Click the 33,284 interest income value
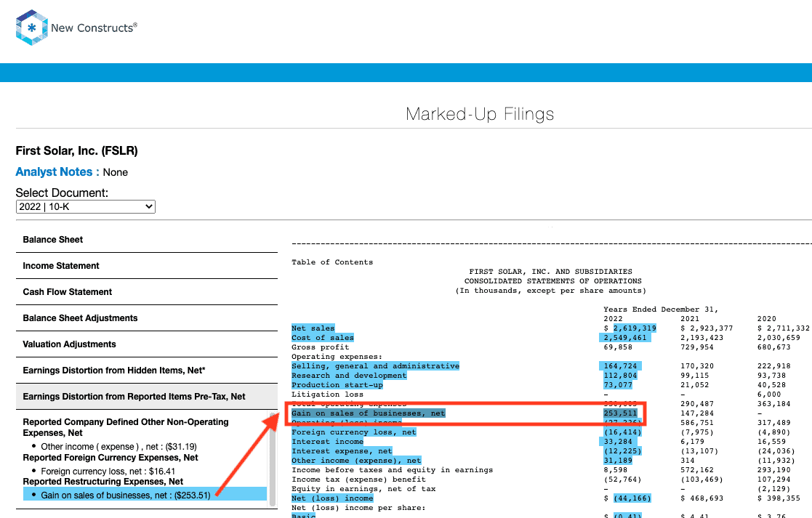 coord(618,442)
